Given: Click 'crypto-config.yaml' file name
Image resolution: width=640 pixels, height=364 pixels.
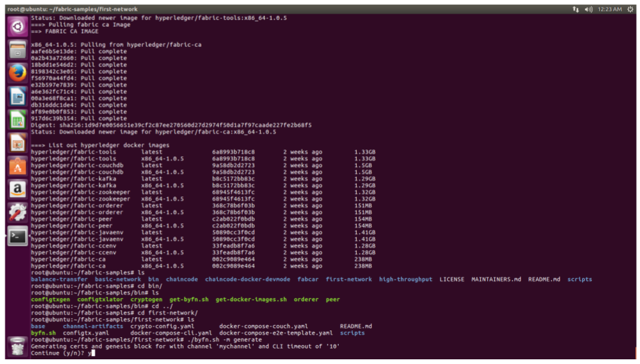Looking at the screenshot, I should click(162, 326).
